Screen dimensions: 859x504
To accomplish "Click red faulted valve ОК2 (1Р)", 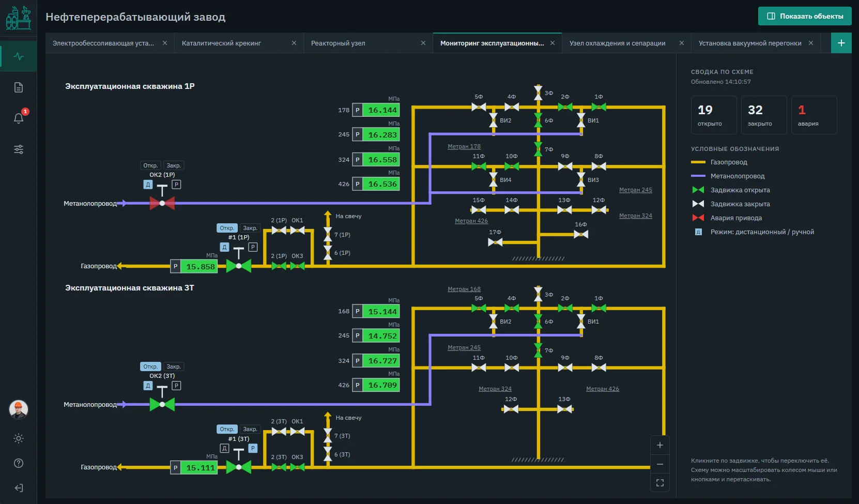I will (x=162, y=203).
